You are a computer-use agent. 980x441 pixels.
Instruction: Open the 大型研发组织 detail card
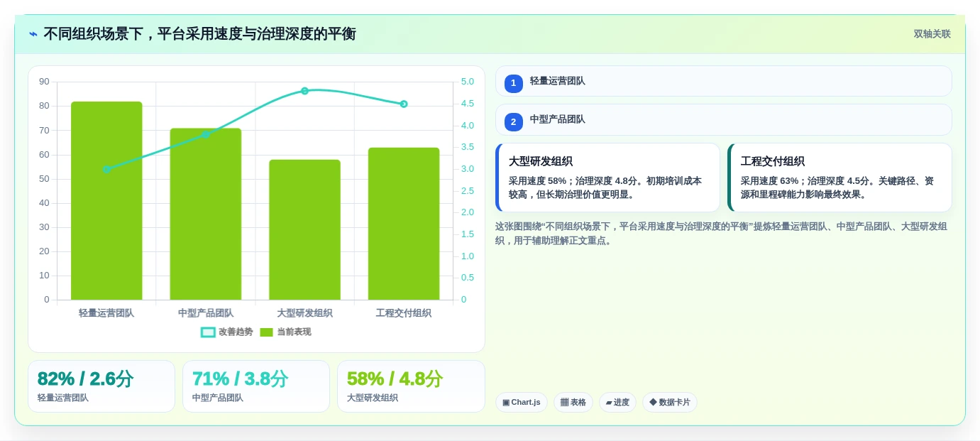click(x=607, y=178)
